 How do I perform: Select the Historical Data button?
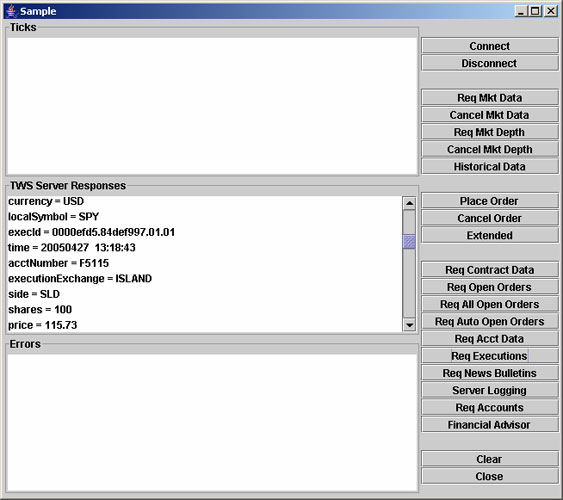pos(490,167)
